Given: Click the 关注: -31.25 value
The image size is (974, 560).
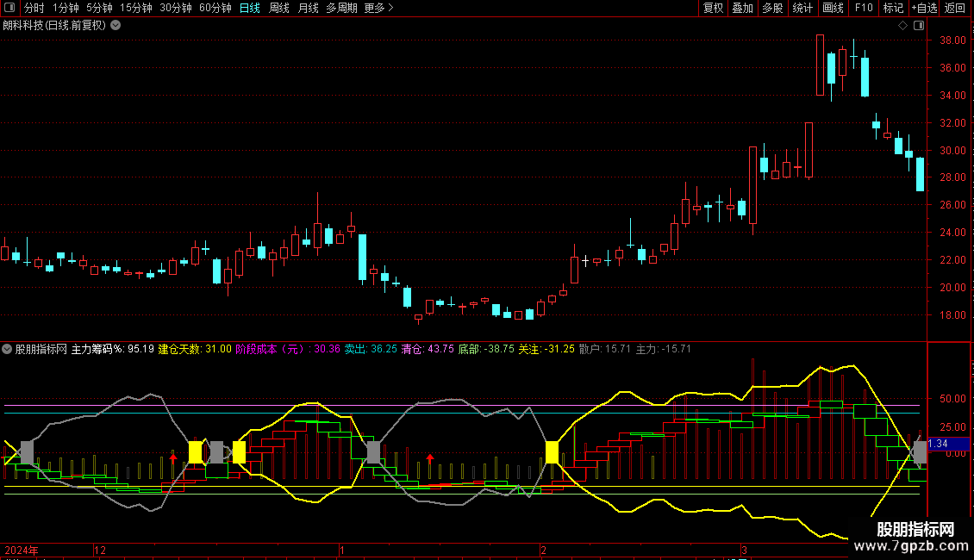Looking at the screenshot, I should (546, 349).
